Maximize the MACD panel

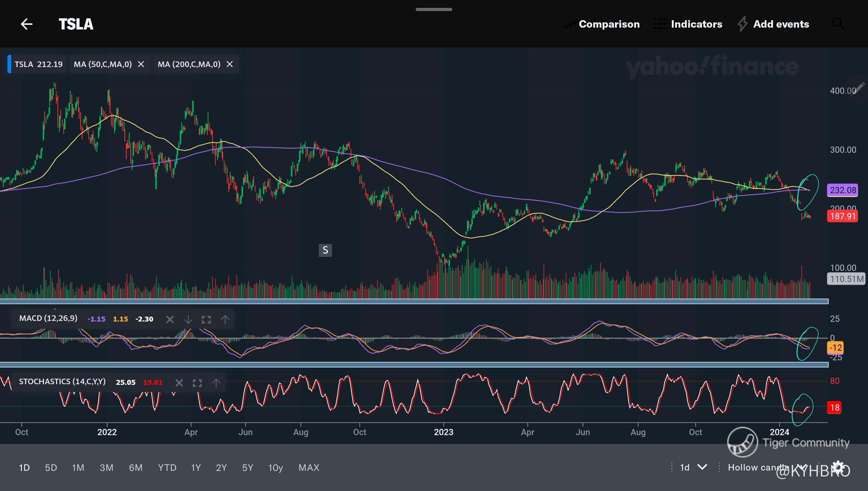click(206, 319)
